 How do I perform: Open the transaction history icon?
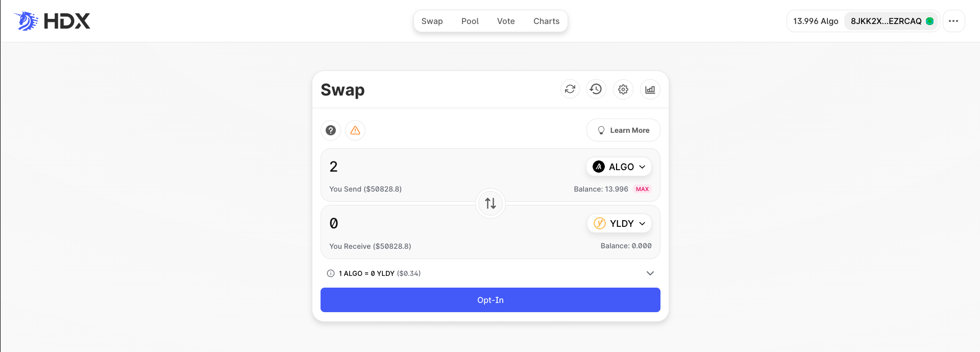click(x=596, y=89)
